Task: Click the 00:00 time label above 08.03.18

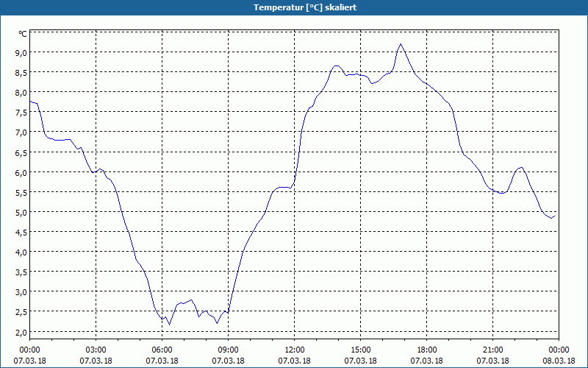Action: pos(559,350)
